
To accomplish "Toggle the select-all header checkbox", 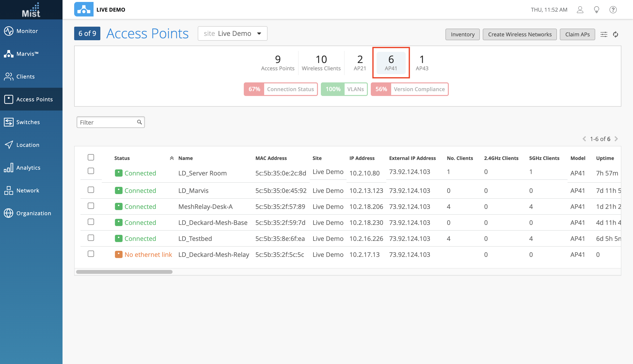I will pyautogui.click(x=91, y=157).
